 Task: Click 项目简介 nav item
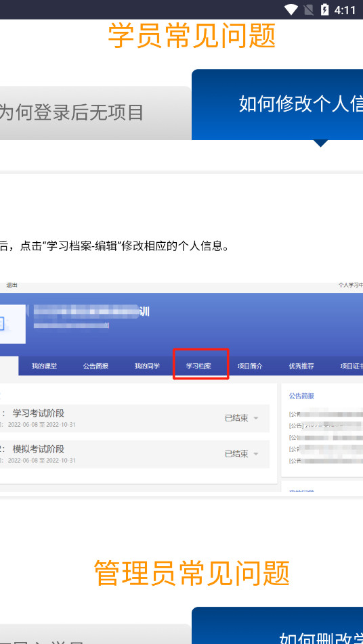click(x=250, y=366)
